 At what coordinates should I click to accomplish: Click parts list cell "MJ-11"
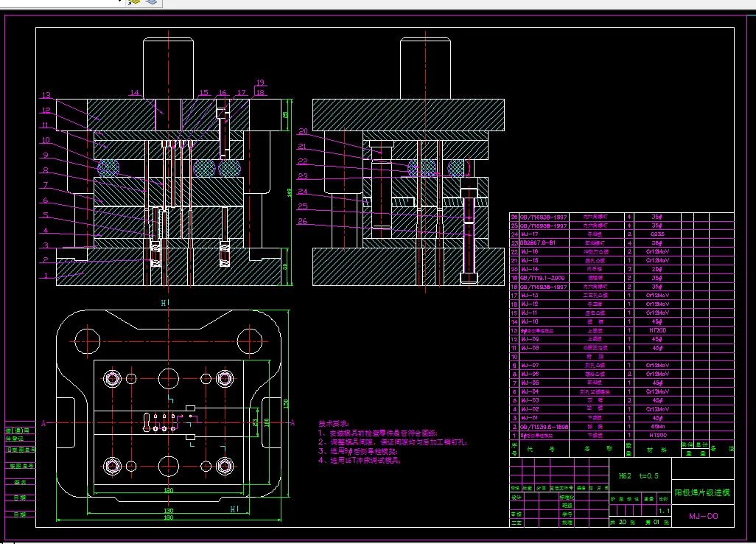click(x=529, y=313)
